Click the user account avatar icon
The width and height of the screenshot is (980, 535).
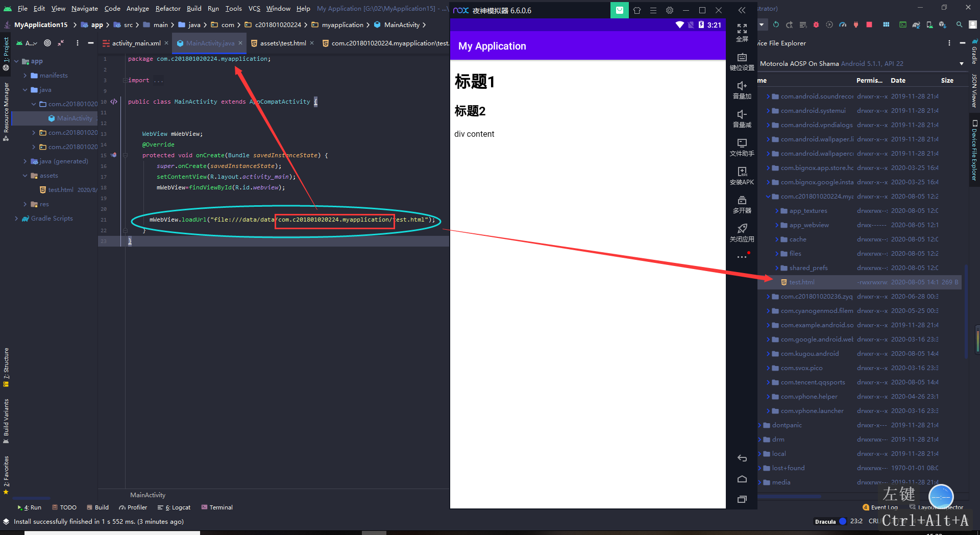pos(973,25)
